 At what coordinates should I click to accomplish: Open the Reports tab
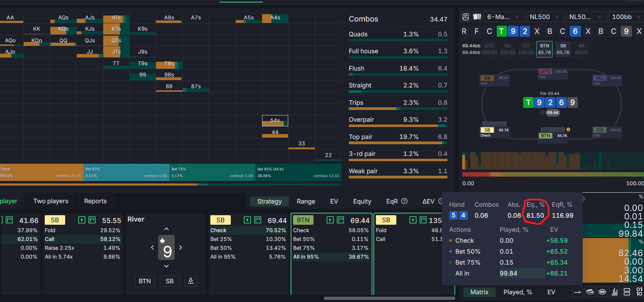[95, 201]
